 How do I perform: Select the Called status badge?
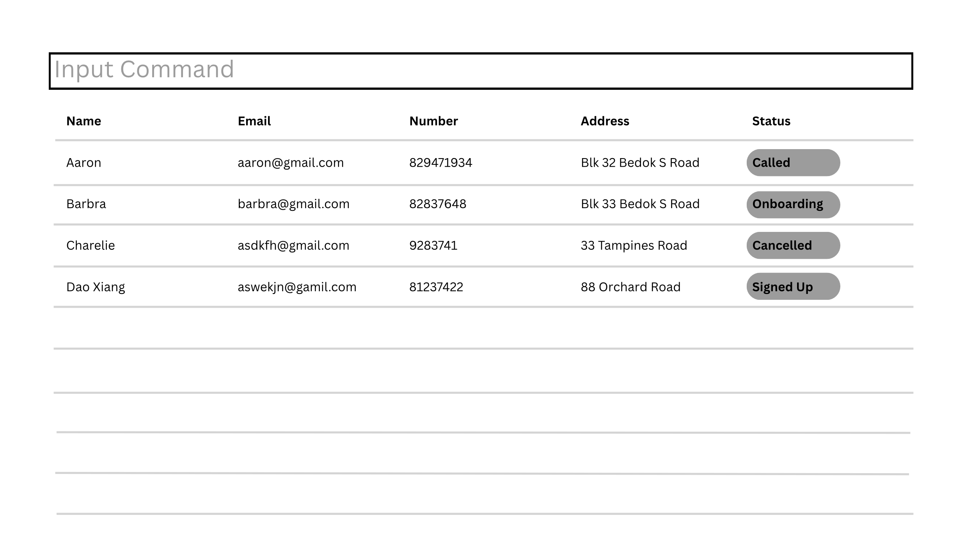pyautogui.click(x=793, y=162)
